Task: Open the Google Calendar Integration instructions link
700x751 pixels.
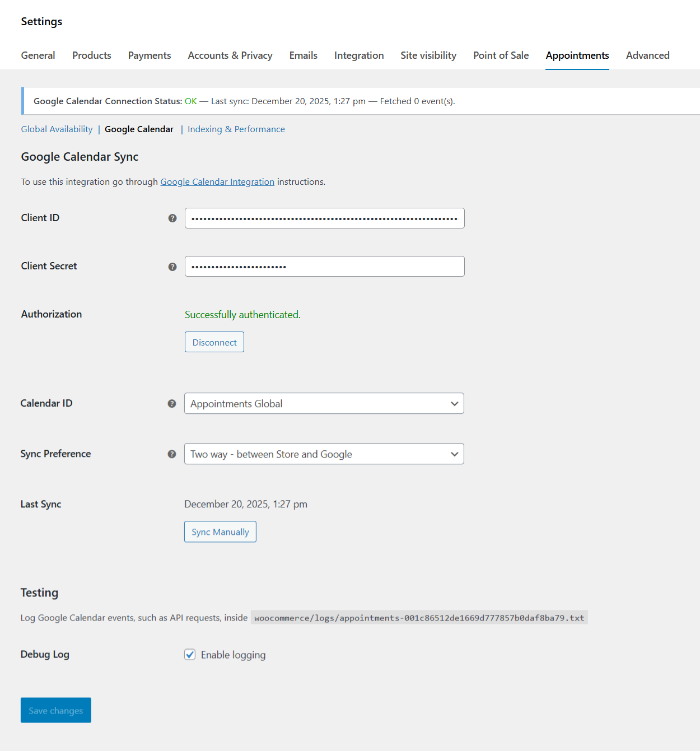Action: (217, 181)
